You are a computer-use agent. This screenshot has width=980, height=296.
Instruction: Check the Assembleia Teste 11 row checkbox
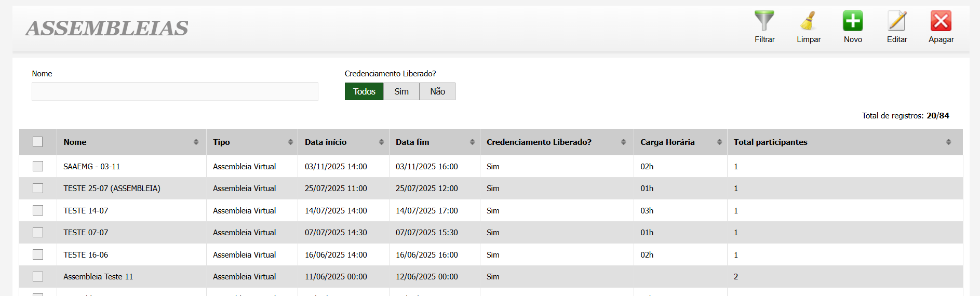[x=38, y=277]
